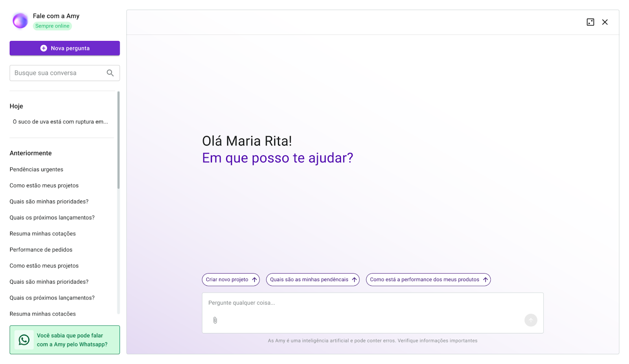The height and width of the screenshot is (364, 629).
Task: Click the expand chat window icon
Action: (x=590, y=22)
